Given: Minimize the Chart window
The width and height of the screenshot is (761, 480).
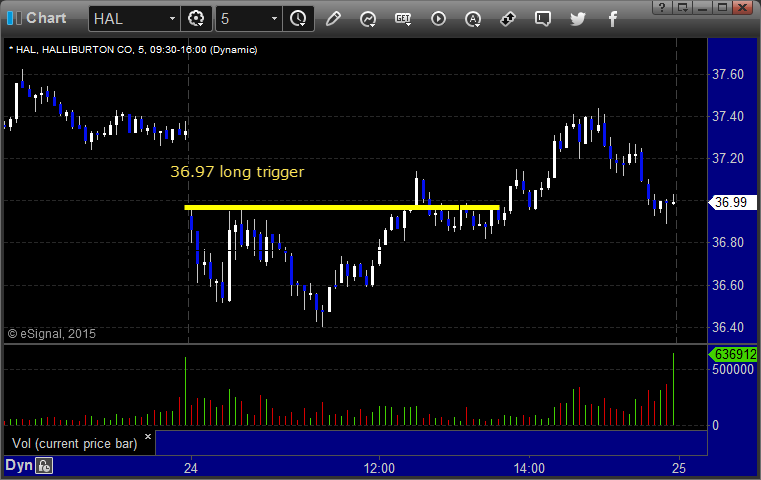Looking at the screenshot, I should pos(703,7).
